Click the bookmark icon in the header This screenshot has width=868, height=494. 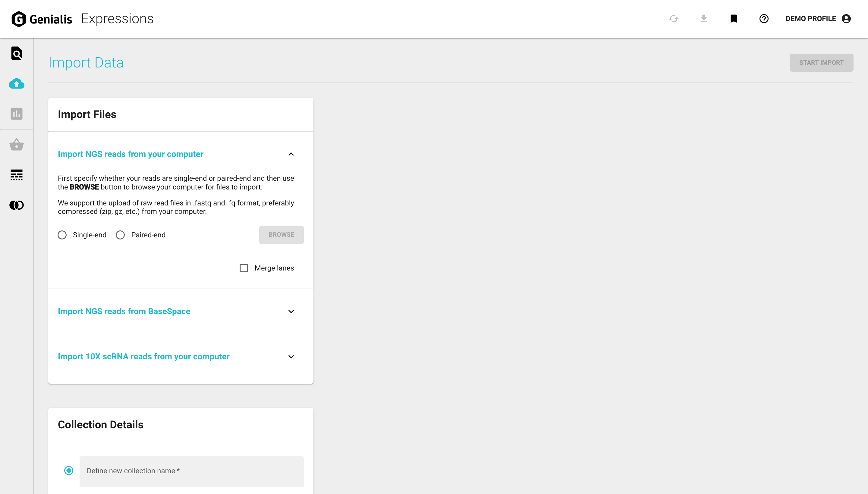[x=734, y=19]
